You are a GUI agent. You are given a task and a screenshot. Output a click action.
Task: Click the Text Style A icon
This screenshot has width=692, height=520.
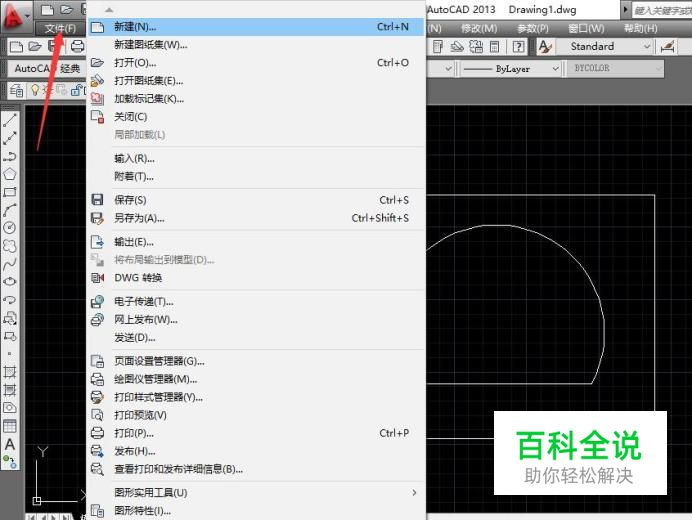click(545, 46)
